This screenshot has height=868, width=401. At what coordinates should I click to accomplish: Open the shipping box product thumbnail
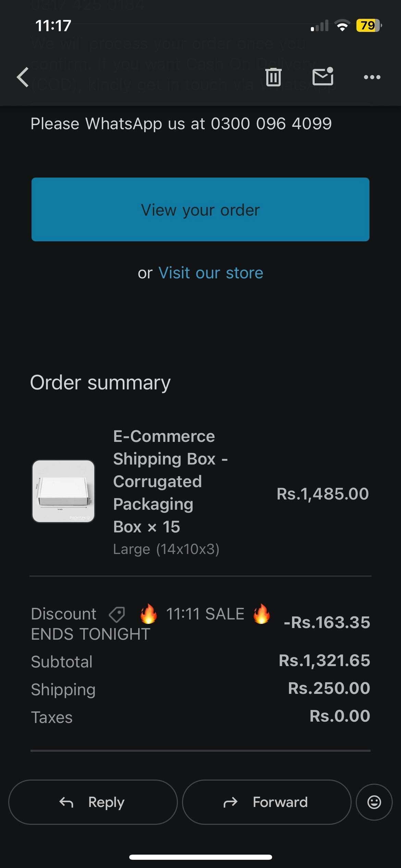(63, 491)
